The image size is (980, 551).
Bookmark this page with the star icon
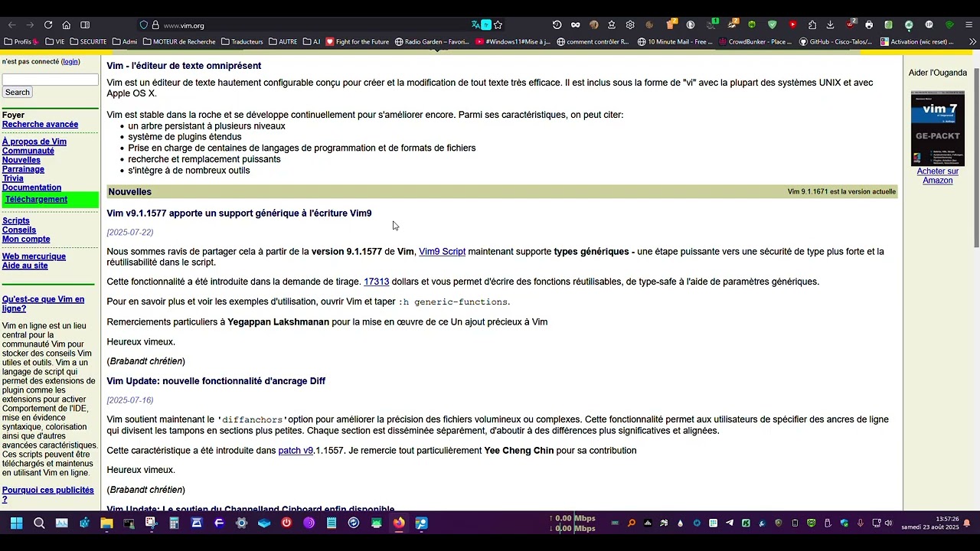(498, 25)
